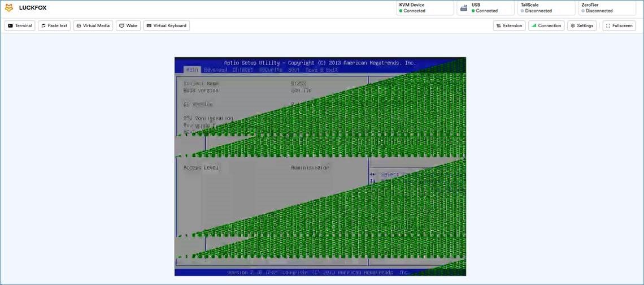Select the Advanced tab in BIOS
This screenshot has width=644, height=285.
point(215,70)
